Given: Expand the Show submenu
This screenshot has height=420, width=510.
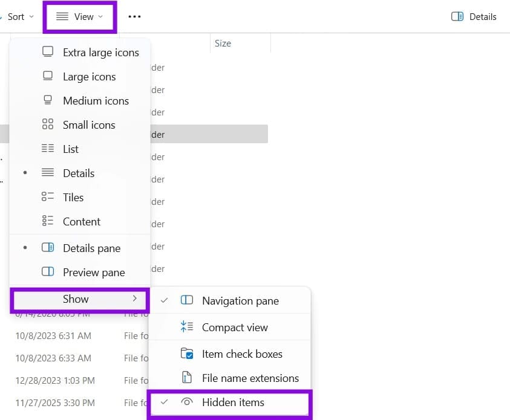Looking at the screenshot, I should (x=80, y=299).
